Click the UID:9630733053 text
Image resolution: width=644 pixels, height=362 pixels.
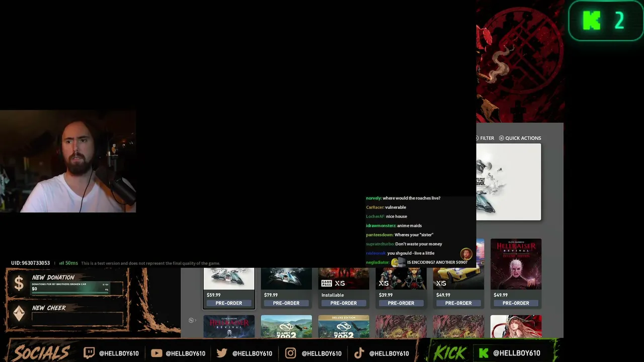(x=30, y=263)
